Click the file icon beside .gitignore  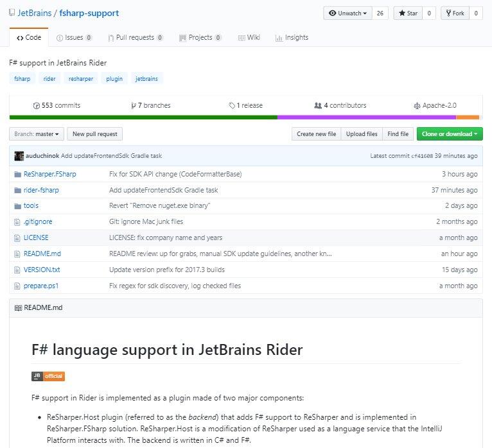click(x=18, y=221)
